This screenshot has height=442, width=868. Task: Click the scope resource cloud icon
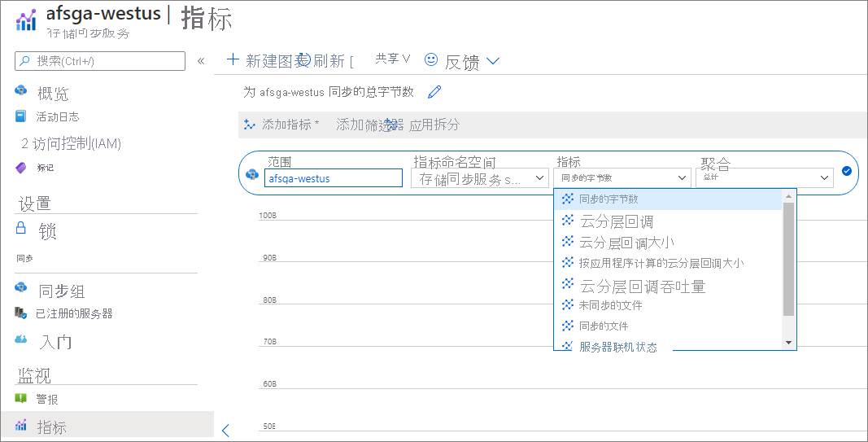(252, 173)
